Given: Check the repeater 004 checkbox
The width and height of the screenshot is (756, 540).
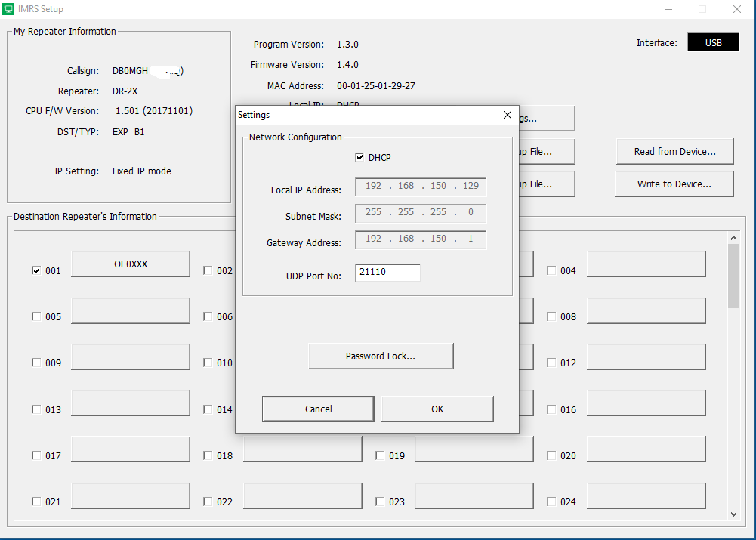Looking at the screenshot, I should [551, 270].
